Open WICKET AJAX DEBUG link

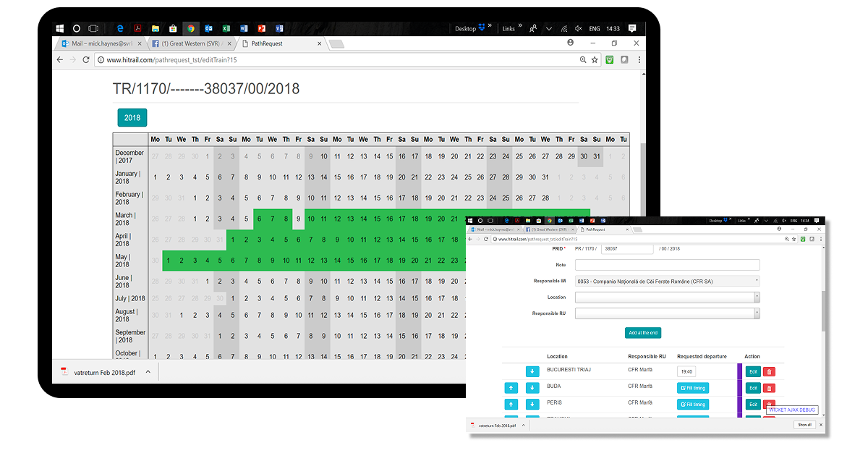[792, 410]
